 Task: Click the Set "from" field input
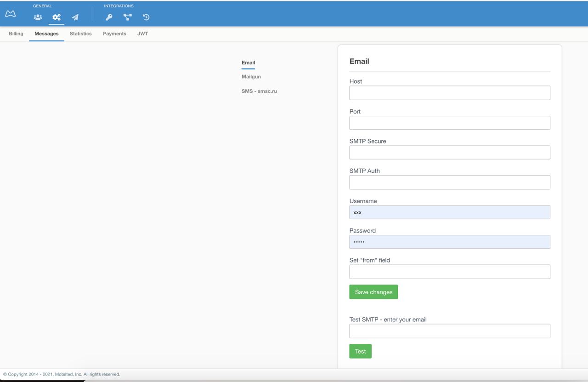point(450,272)
